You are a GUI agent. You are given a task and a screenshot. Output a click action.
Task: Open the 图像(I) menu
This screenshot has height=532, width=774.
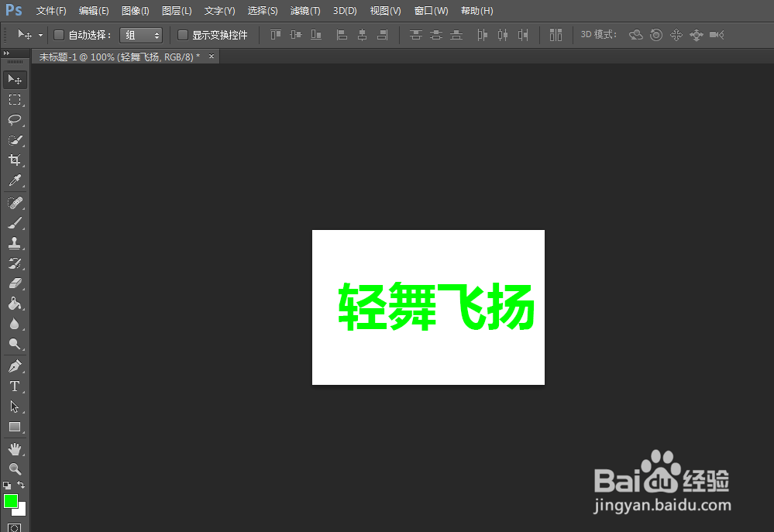[x=136, y=10]
